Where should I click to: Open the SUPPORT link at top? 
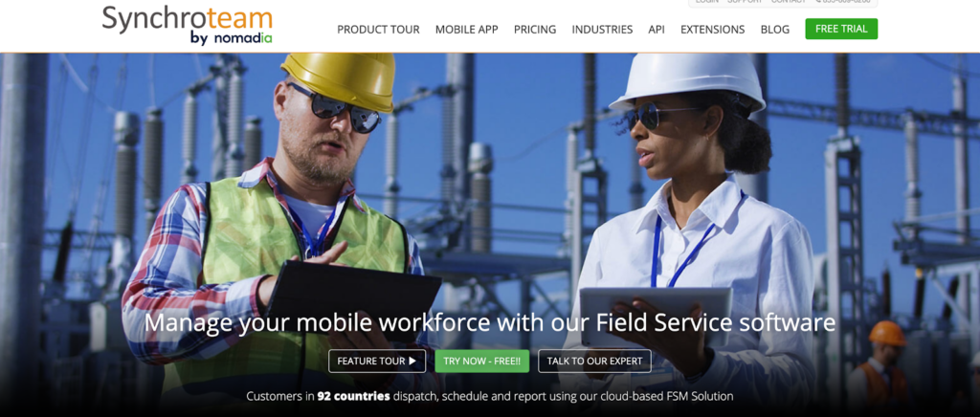click(745, 2)
